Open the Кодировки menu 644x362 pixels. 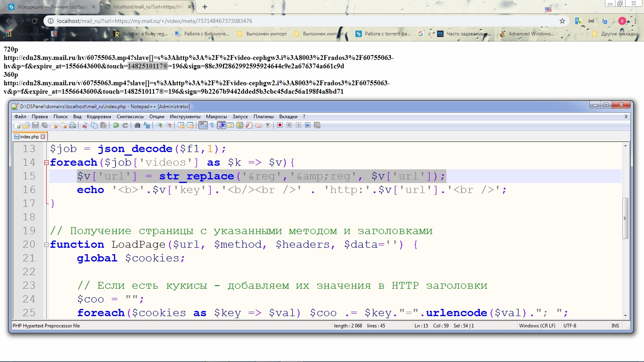coord(99,117)
